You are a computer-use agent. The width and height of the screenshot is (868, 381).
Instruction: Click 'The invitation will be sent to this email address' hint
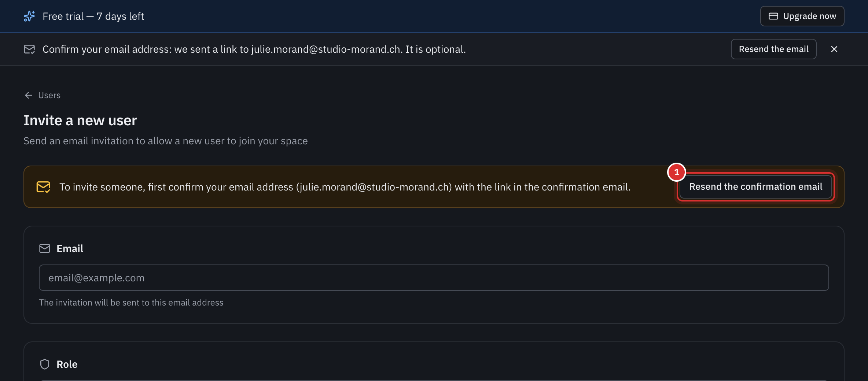tap(131, 303)
